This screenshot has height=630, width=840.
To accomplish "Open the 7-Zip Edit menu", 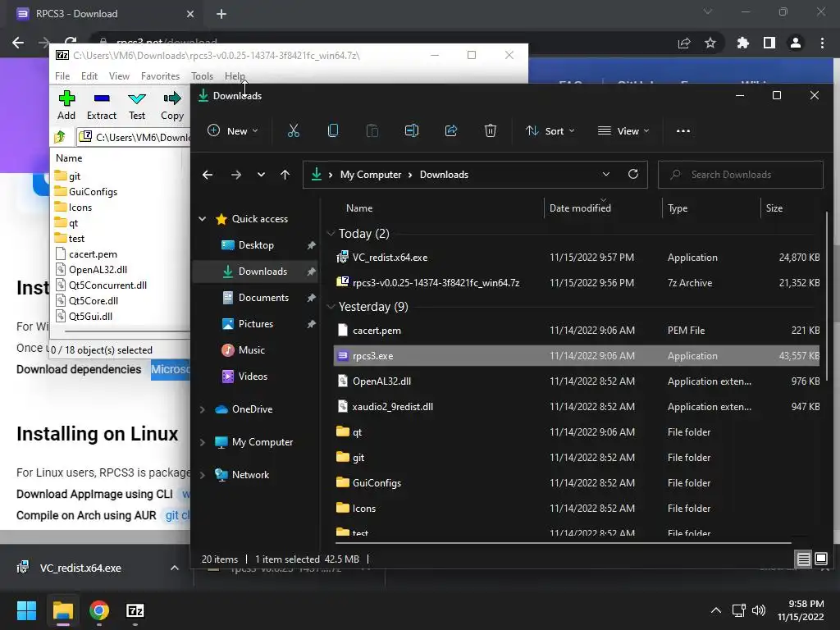I will click(89, 76).
